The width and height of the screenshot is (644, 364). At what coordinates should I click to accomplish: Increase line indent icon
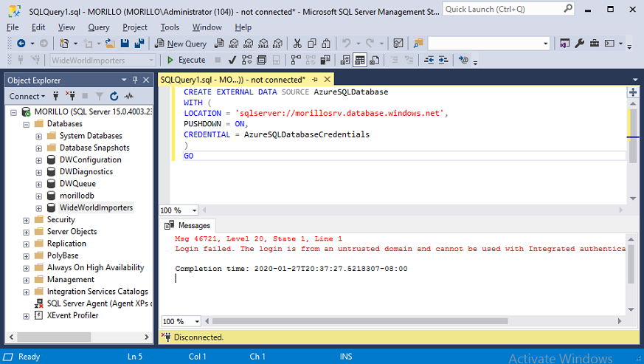point(443,60)
